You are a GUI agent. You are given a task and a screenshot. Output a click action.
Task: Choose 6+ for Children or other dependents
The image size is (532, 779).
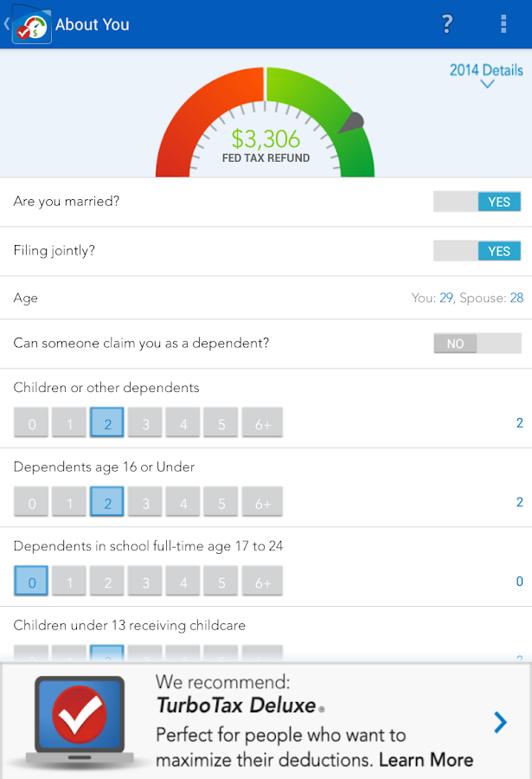[x=262, y=424]
